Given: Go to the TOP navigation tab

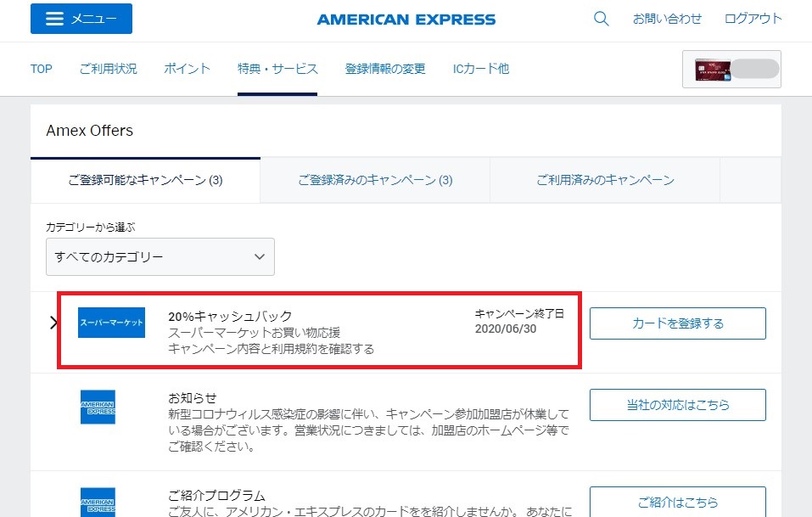Looking at the screenshot, I should 42,69.
